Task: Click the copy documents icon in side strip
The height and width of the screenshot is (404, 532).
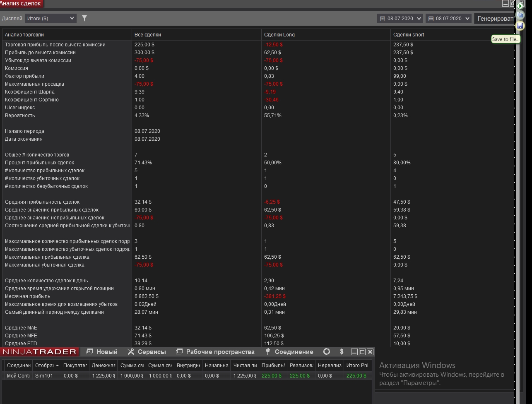Action: coord(520,15)
